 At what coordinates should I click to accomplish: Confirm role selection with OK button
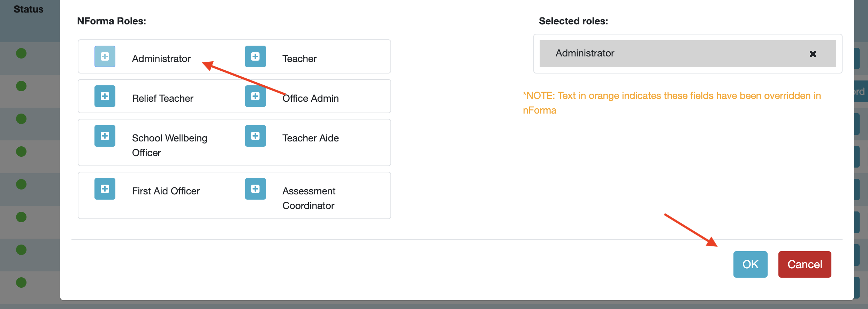click(750, 264)
